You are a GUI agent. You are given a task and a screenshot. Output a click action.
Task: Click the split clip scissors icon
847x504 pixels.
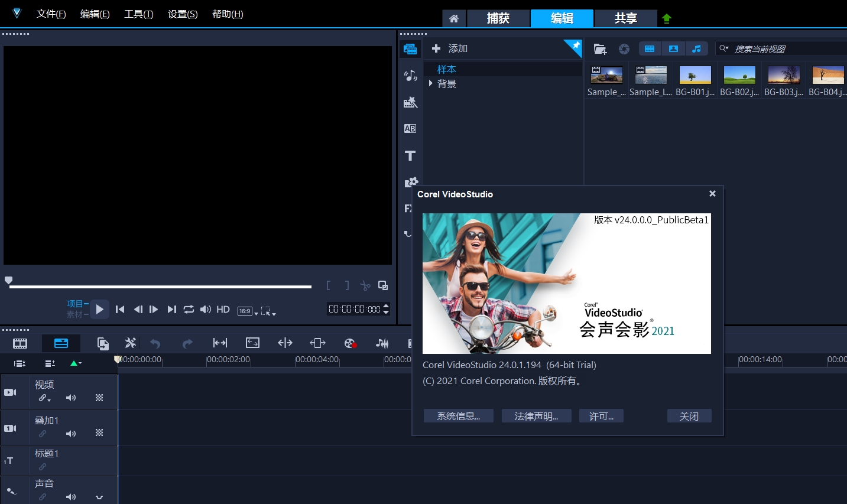pos(365,285)
